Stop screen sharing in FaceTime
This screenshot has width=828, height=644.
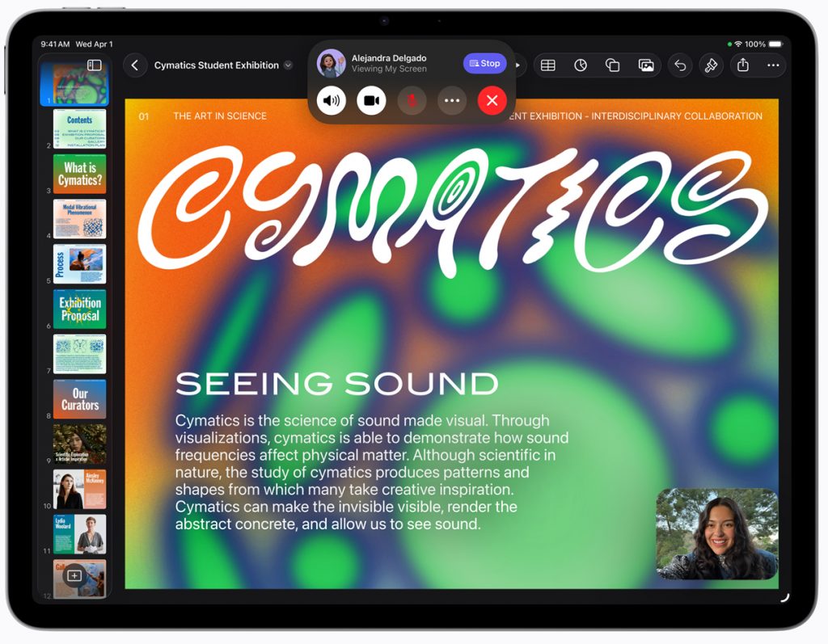(484, 63)
